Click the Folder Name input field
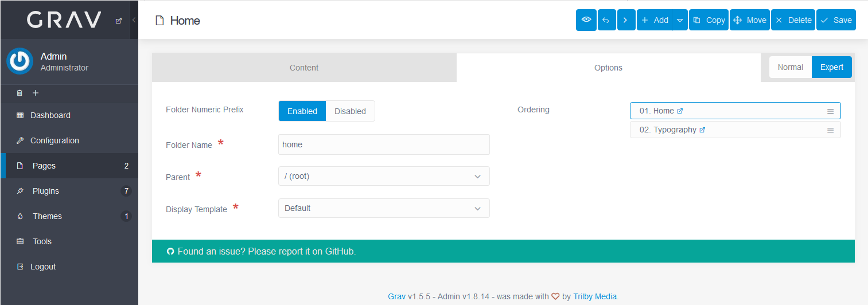Image resolution: width=868 pixels, height=305 pixels. [x=384, y=144]
